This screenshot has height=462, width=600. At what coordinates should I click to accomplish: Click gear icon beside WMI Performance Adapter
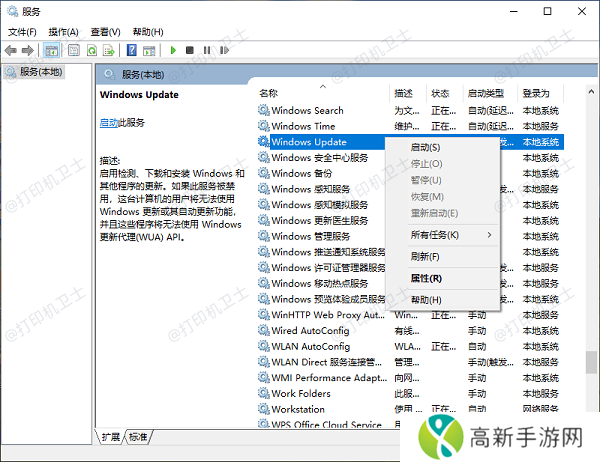click(263, 377)
